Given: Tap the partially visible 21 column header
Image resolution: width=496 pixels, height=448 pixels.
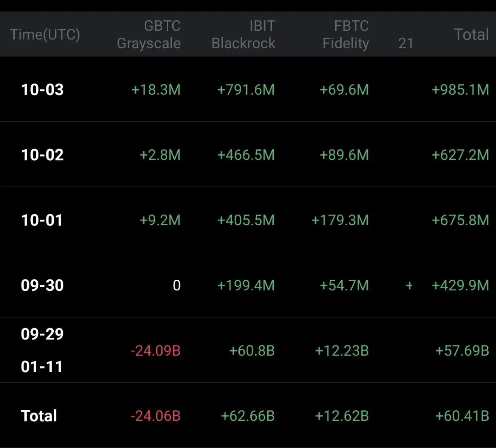Looking at the screenshot, I should click(406, 43).
